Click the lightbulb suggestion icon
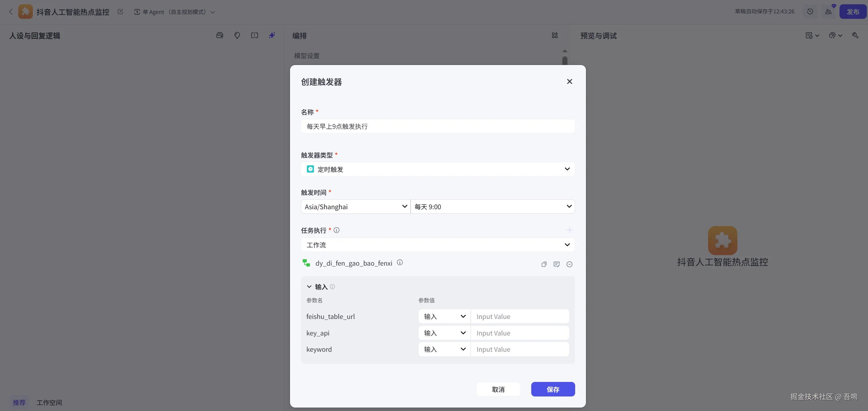The width and height of the screenshot is (868, 411). [237, 35]
